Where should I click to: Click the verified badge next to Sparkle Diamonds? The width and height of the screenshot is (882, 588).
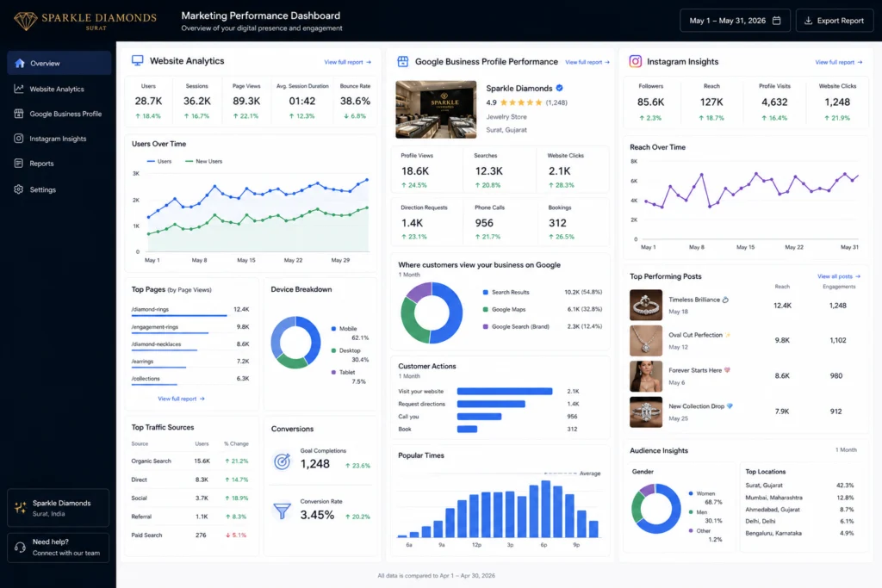click(x=559, y=88)
